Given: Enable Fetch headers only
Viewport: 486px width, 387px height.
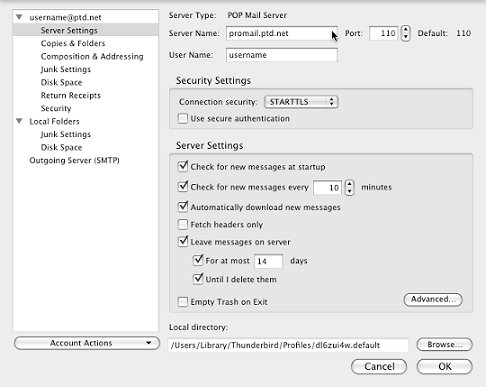Looking at the screenshot, I should point(183,224).
